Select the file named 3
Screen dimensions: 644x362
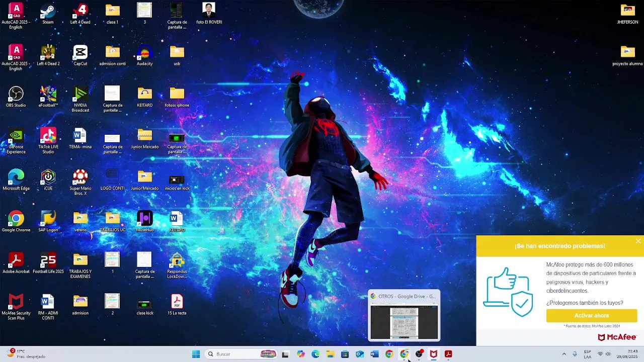[144, 14]
